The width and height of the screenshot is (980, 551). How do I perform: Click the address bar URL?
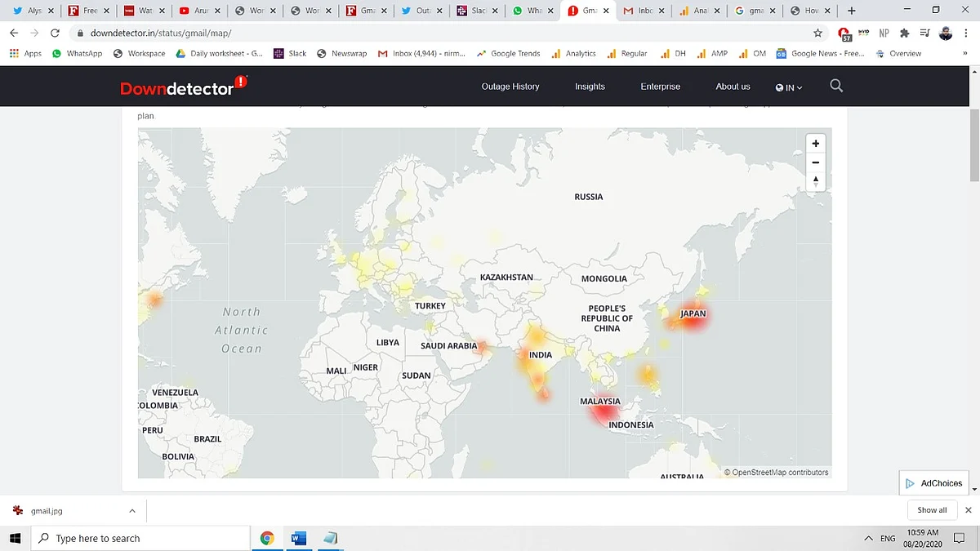click(161, 33)
